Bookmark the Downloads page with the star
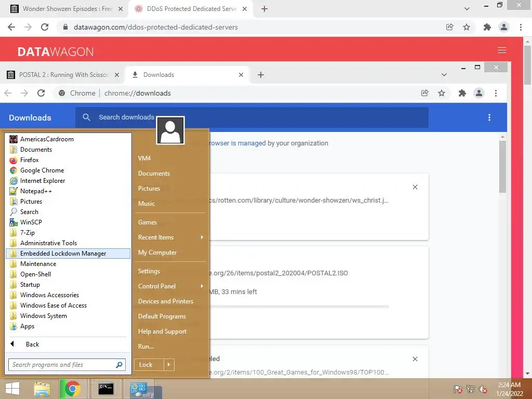 pyautogui.click(x=442, y=93)
